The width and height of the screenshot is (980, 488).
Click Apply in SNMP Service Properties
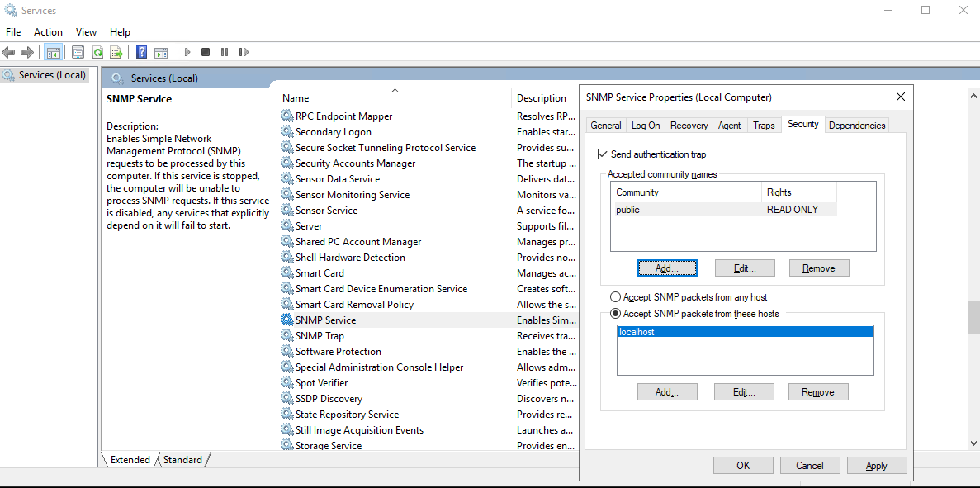click(876, 466)
